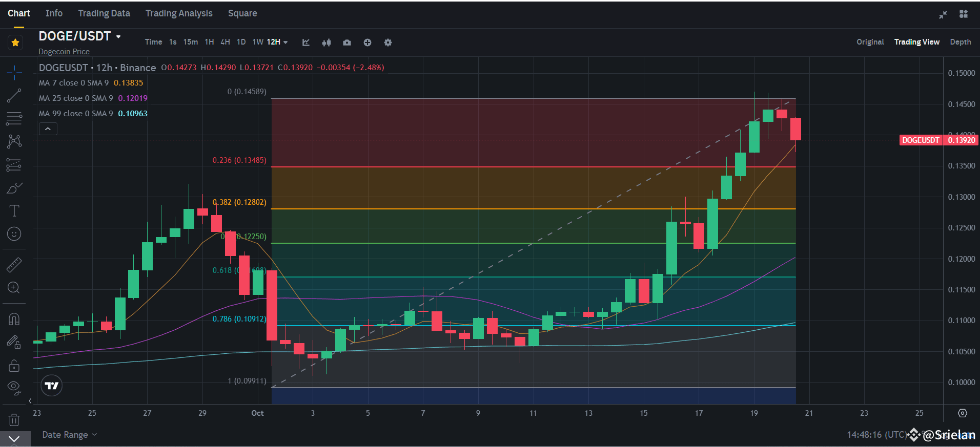Collapse the bottom-left panel chevron
This screenshot has width=980, height=447.
(14, 439)
